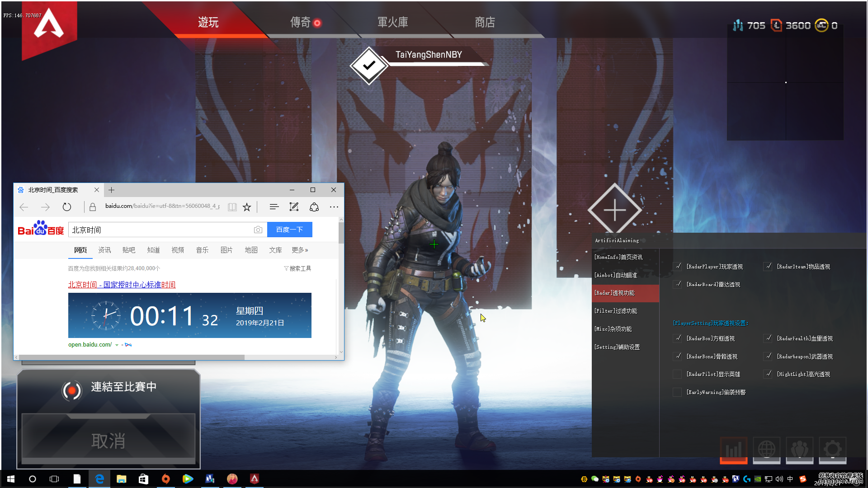Click 百度一下 search button

click(x=290, y=230)
